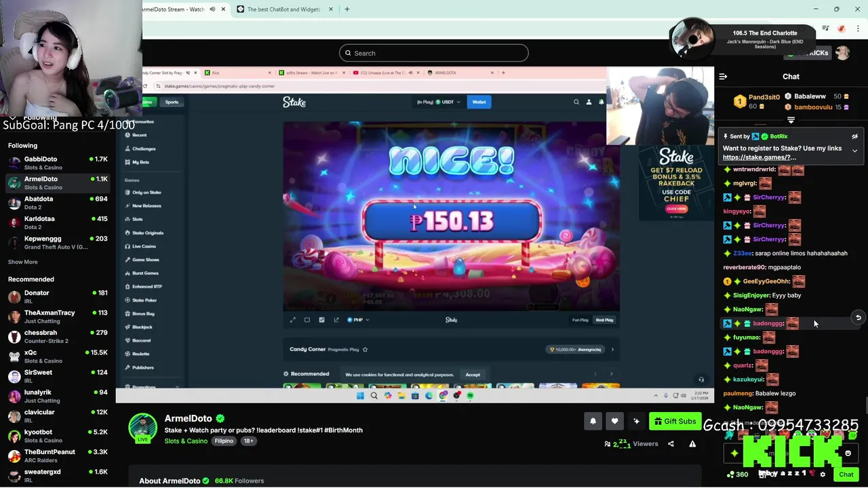Hide the pinned BotRix message

click(x=854, y=136)
